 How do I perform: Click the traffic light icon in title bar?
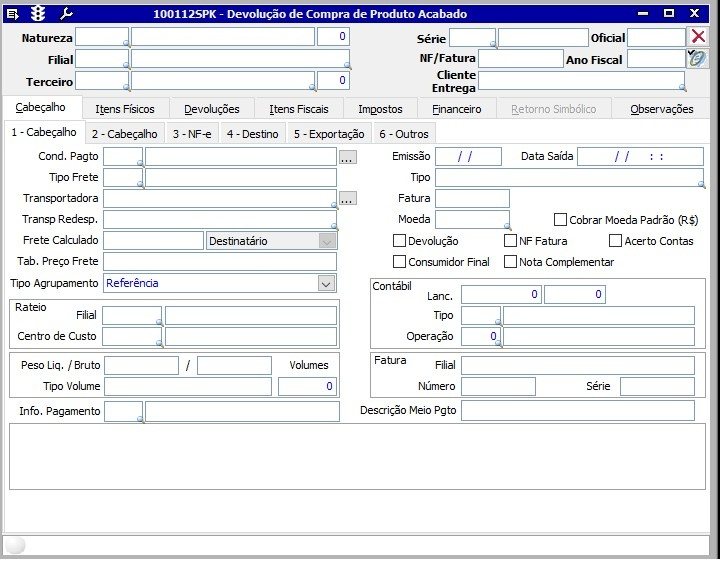38,14
